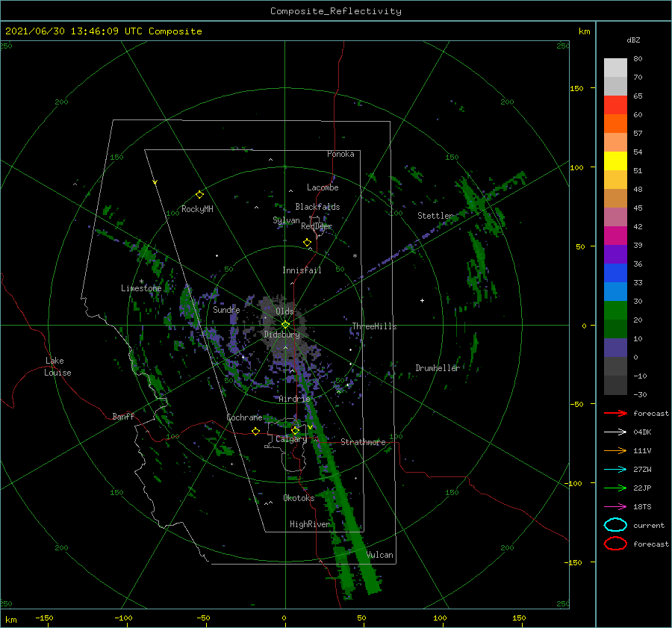
Task: Click the Stettler town label
Action: click(x=435, y=216)
